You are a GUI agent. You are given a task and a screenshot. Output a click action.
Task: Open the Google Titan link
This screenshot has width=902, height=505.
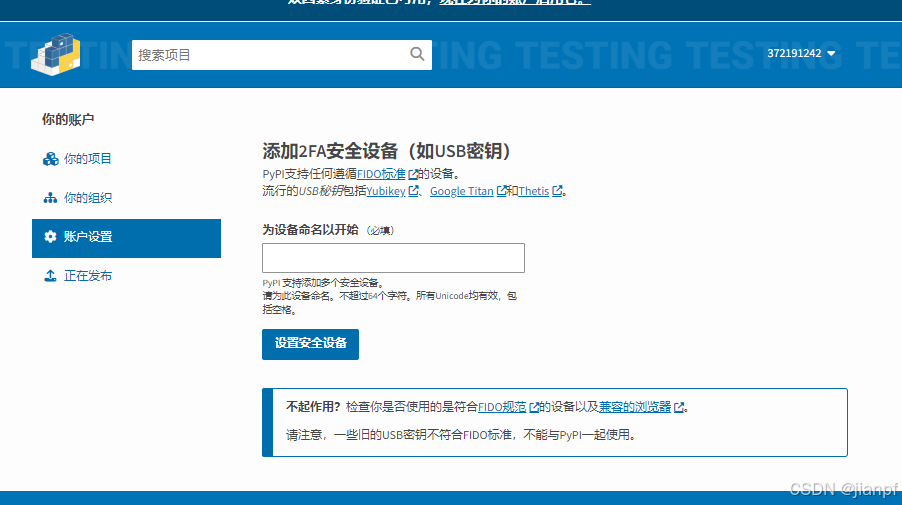461,191
